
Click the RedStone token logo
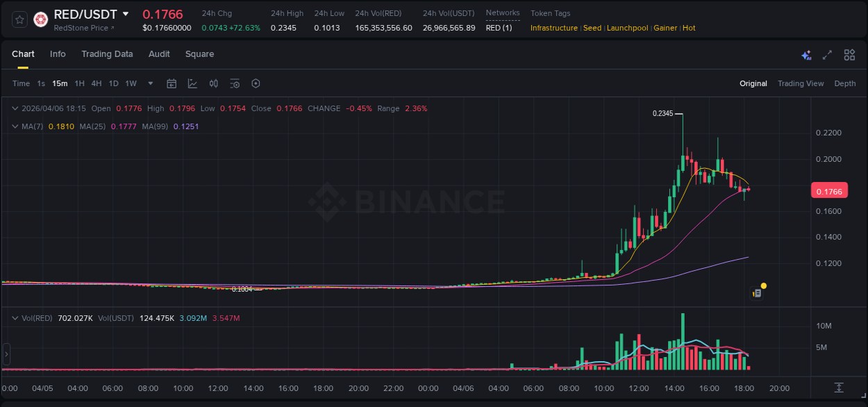[41, 19]
